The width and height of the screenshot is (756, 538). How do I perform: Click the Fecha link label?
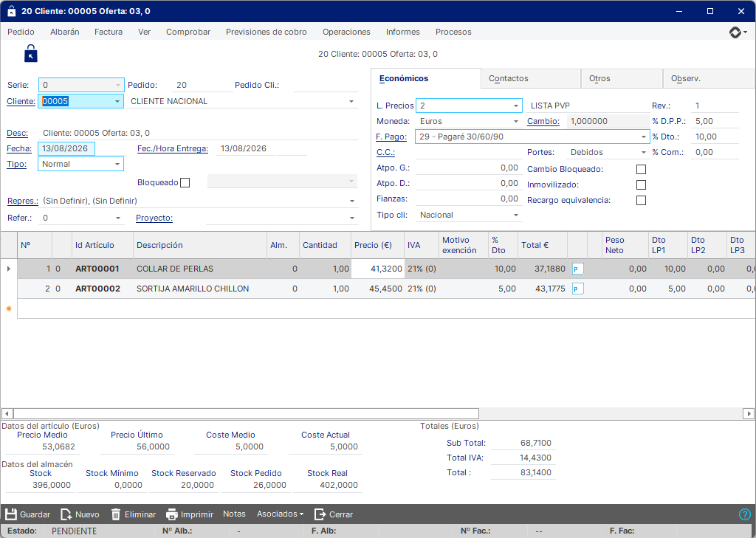(x=19, y=148)
